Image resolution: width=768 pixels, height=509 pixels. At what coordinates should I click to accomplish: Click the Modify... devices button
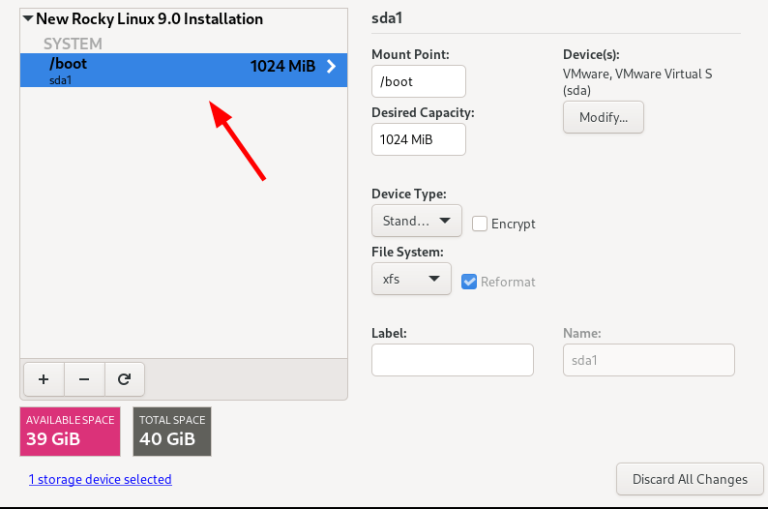(603, 117)
